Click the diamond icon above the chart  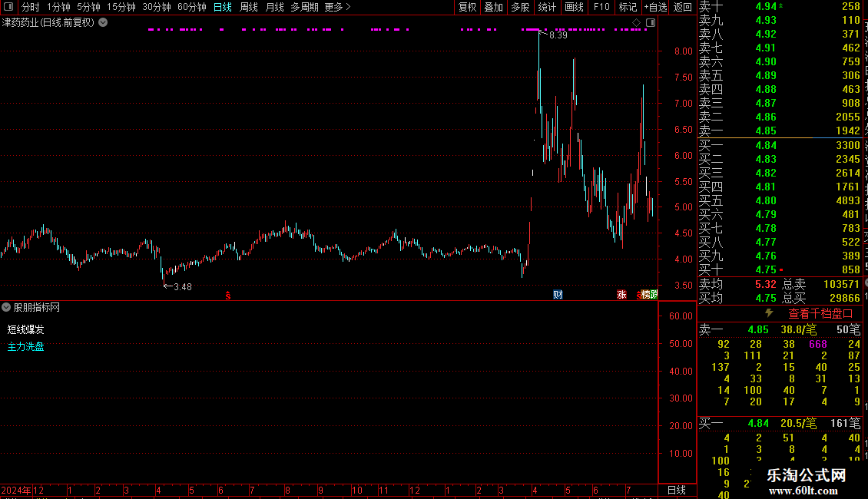coord(637,23)
